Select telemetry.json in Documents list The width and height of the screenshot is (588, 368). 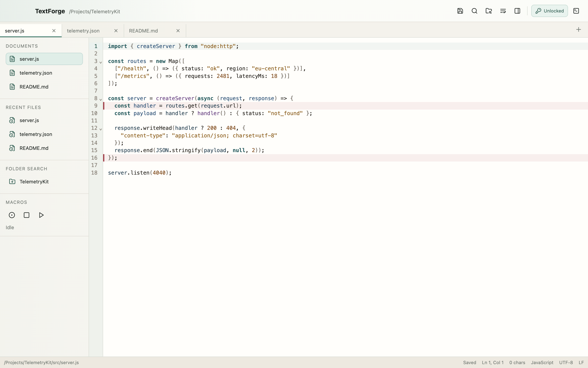point(44,73)
